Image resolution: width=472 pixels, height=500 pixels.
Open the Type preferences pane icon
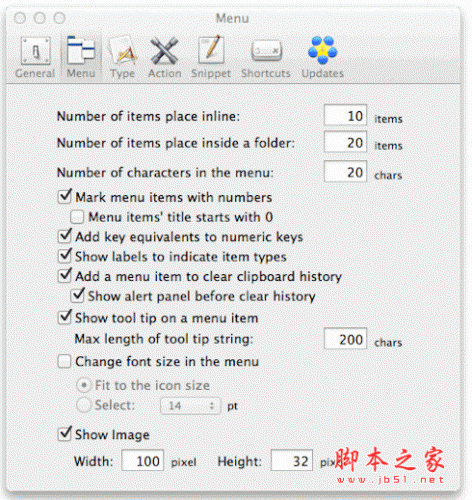point(123,50)
